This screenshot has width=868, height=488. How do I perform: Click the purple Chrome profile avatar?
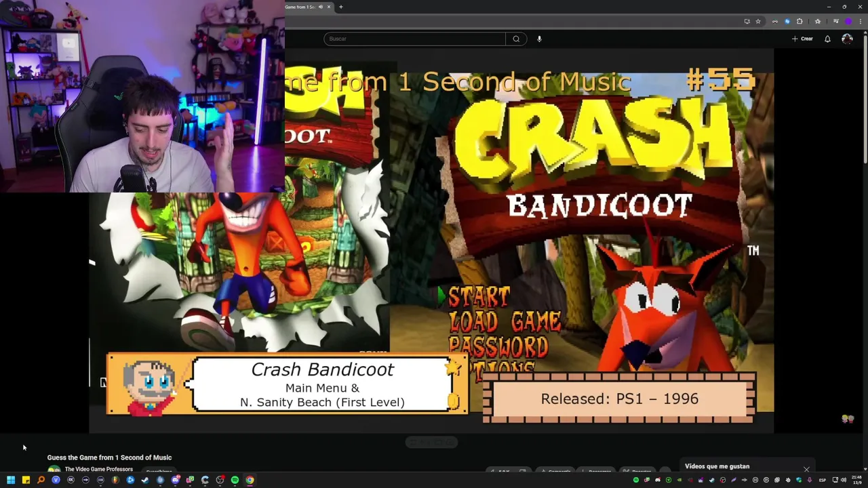(x=848, y=21)
